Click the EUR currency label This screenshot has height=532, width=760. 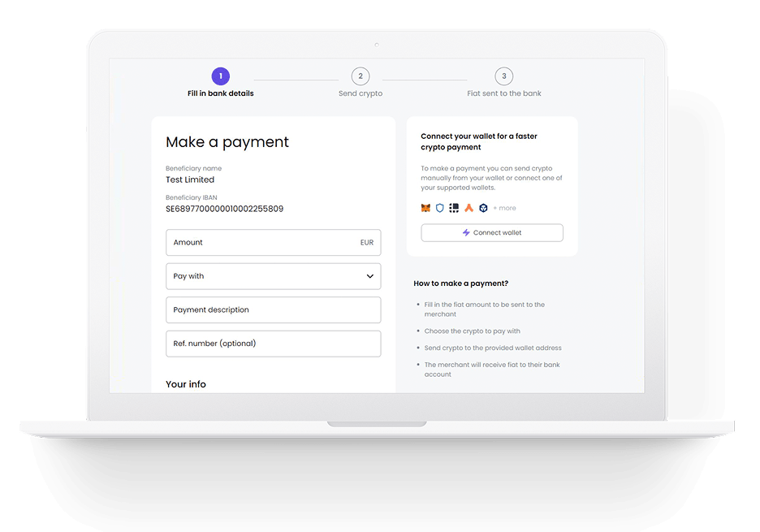(x=366, y=242)
